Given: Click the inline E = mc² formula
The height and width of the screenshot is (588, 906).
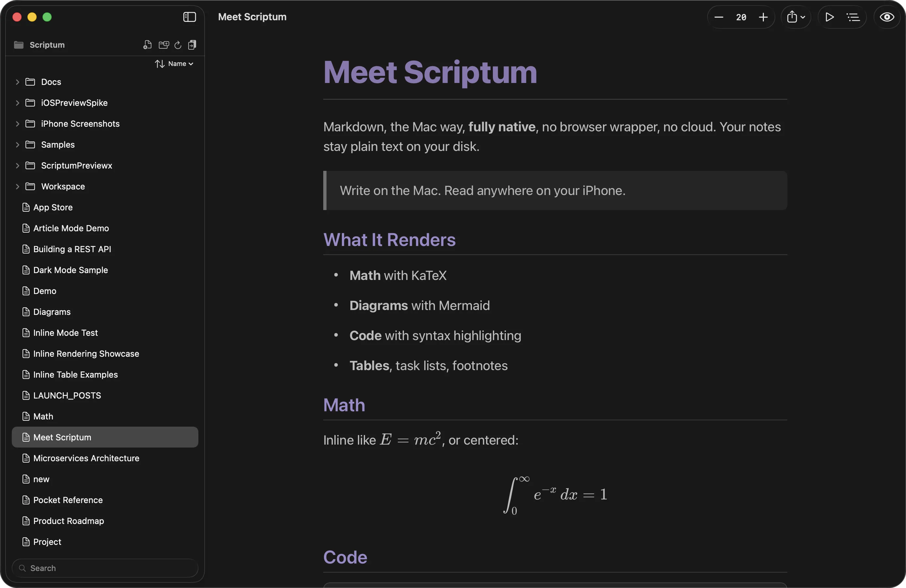Looking at the screenshot, I should pos(411,439).
